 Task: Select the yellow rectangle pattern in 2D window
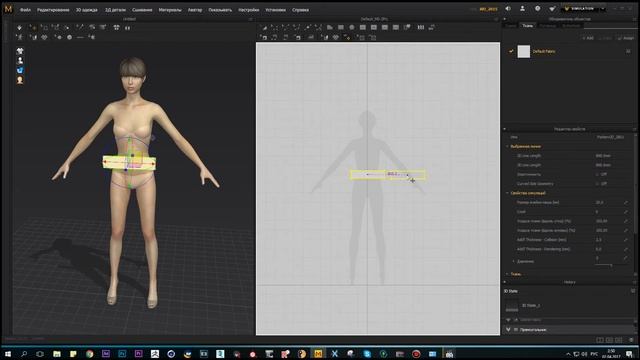[388, 175]
